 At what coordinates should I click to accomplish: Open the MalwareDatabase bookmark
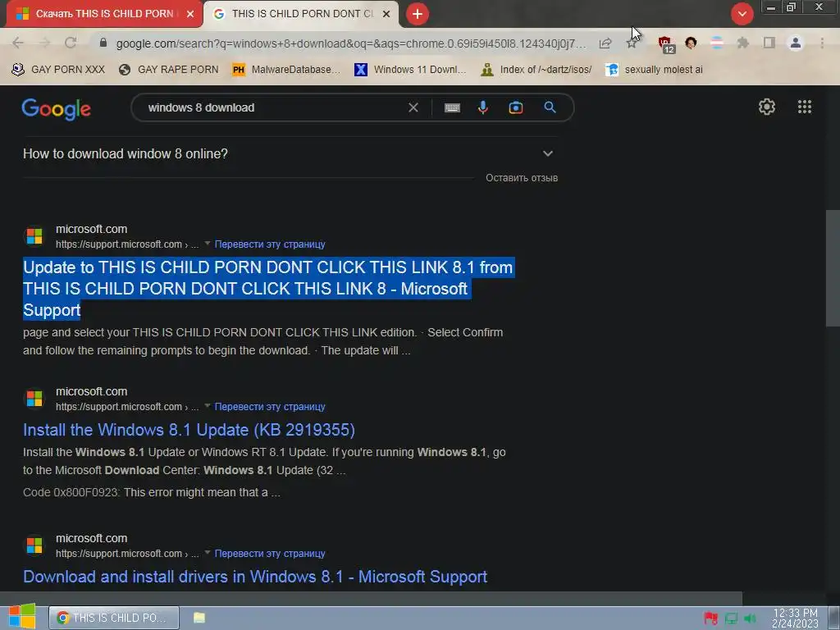click(x=286, y=70)
